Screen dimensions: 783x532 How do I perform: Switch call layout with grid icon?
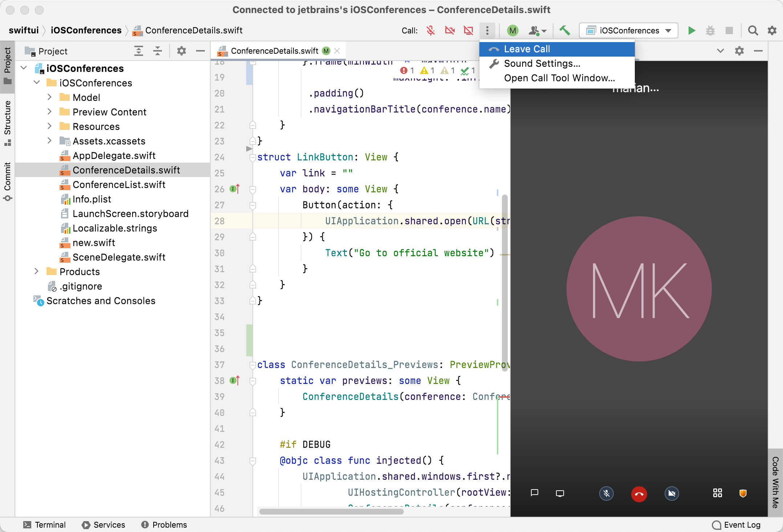click(x=717, y=493)
